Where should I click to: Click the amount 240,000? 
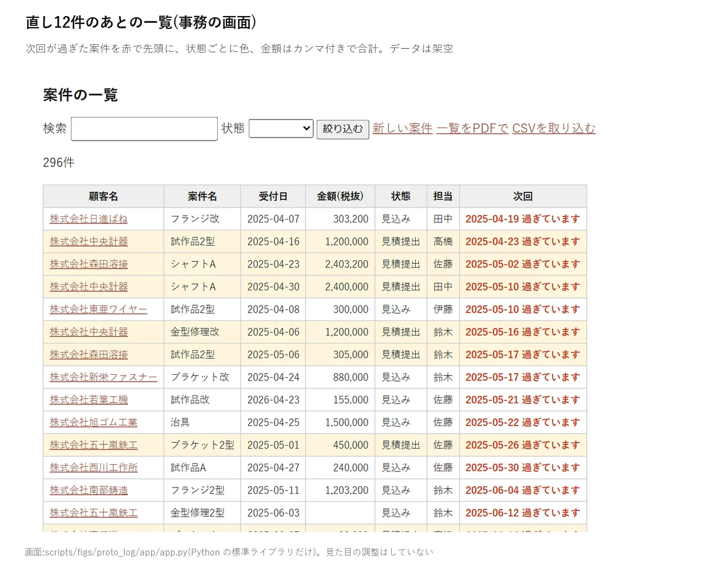coord(350,467)
